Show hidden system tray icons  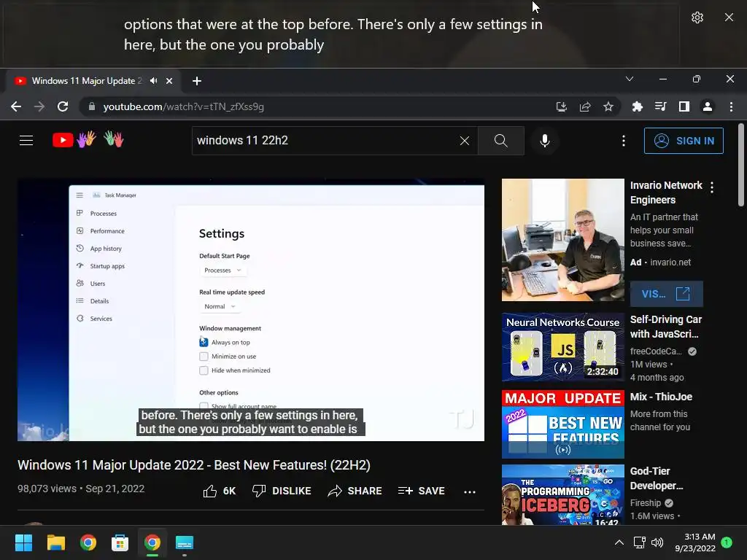pyautogui.click(x=619, y=542)
